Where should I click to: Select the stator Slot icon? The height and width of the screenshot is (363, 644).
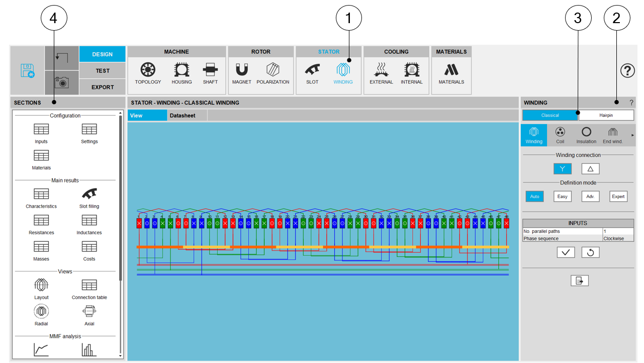click(312, 73)
